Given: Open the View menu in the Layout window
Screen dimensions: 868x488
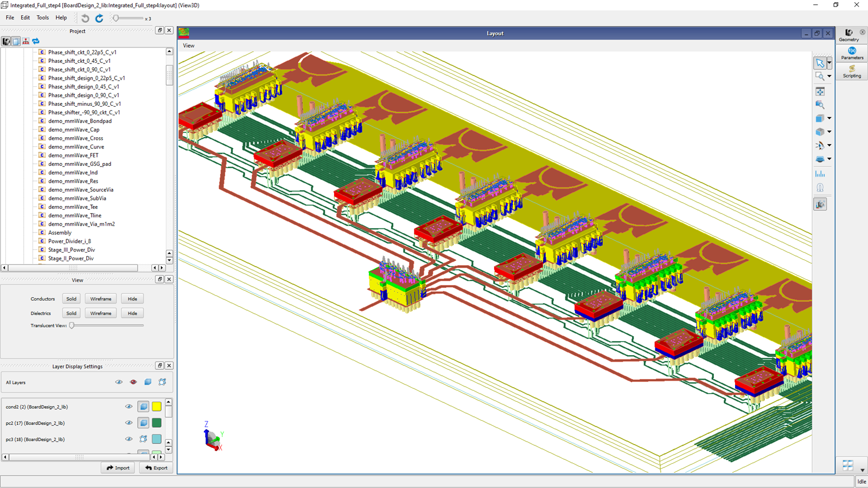Looking at the screenshot, I should pos(188,46).
